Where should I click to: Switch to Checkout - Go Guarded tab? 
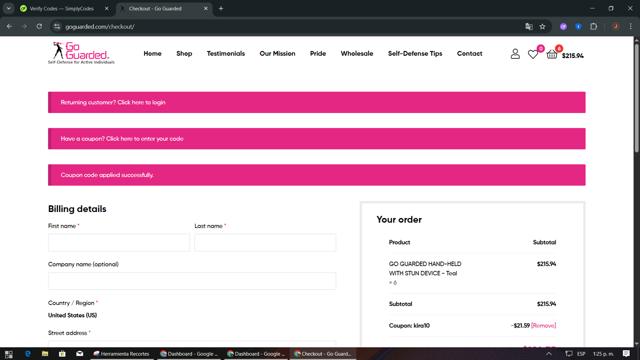[155, 8]
